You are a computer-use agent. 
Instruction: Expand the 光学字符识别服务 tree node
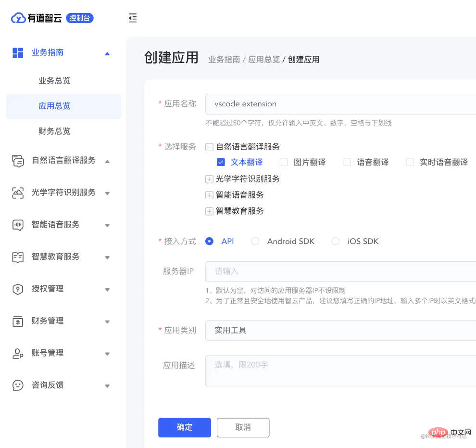click(x=209, y=179)
